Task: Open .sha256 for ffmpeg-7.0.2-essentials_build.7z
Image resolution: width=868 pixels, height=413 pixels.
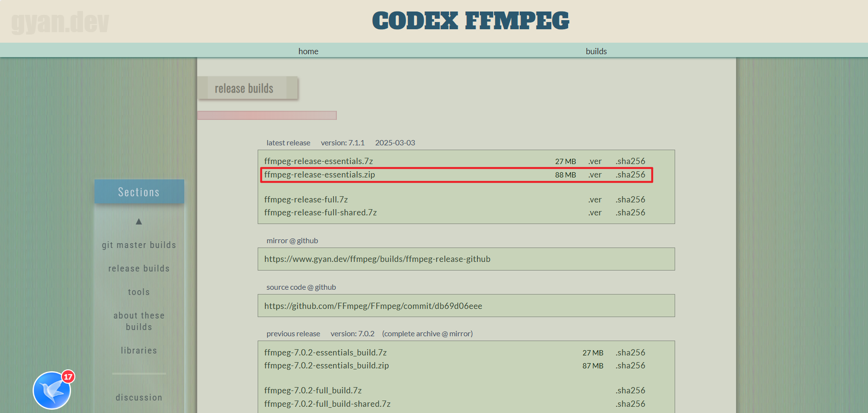Action: (630, 353)
